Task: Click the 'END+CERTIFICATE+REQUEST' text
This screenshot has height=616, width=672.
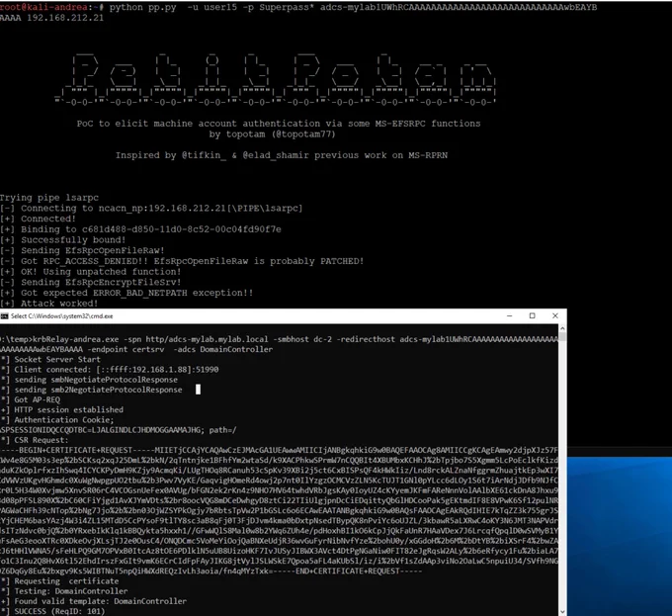Action: pyautogui.click(x=347, y=571)
